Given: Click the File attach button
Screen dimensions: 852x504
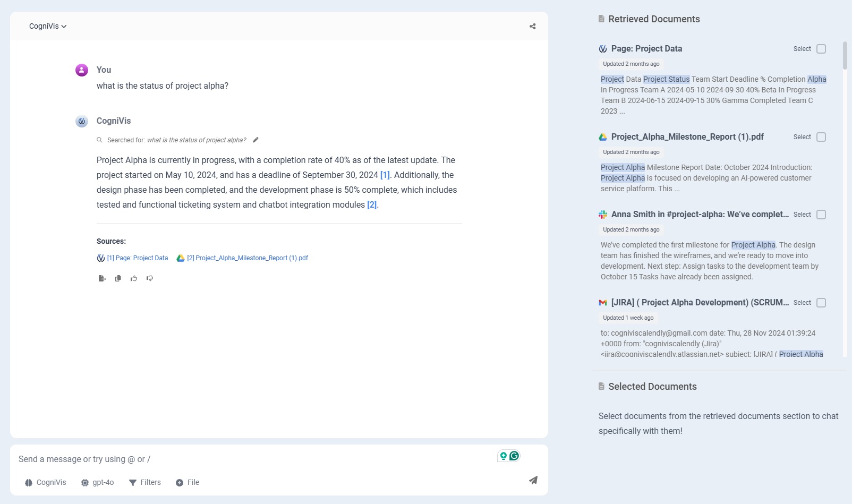Looking at the screenshot, I should click(x=188, y=482).
